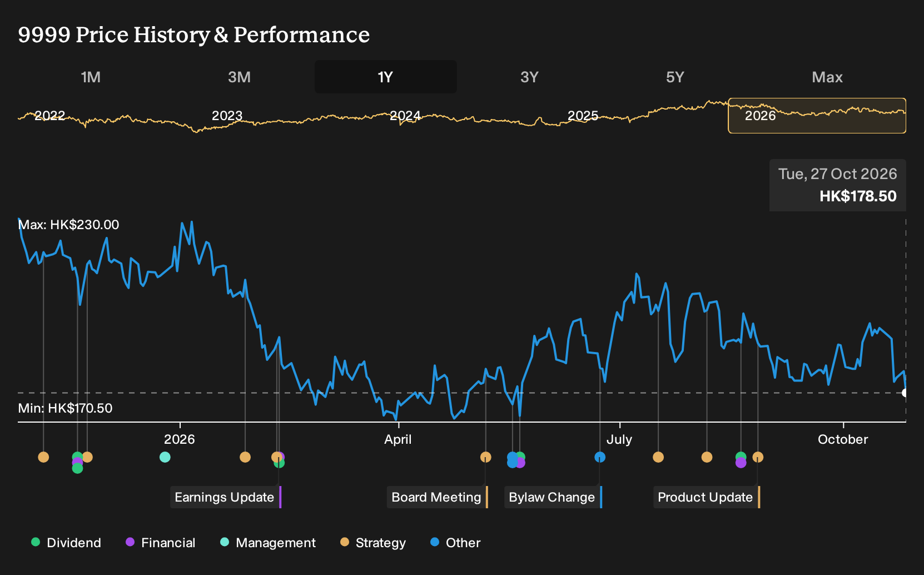
Task: Click the teal Management event marker
Action: click(165, 457)
